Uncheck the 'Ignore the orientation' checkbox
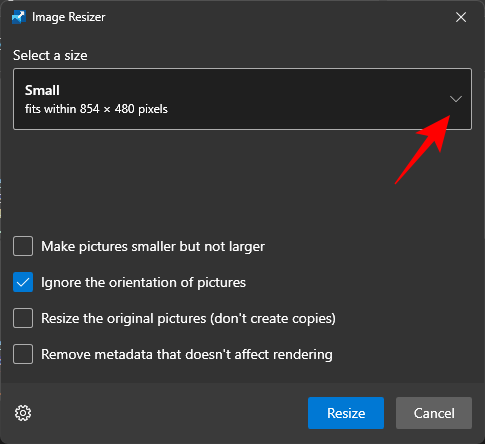485x444 pixels. [23, 282]
